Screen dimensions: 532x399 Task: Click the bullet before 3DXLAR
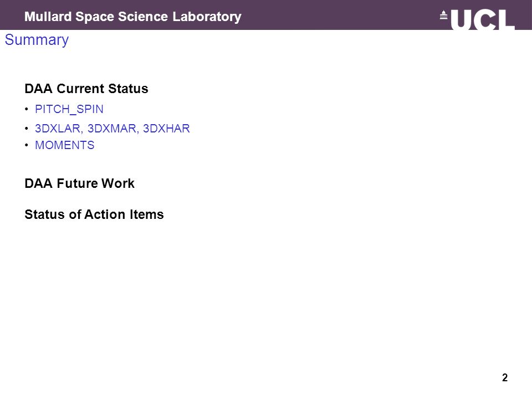(27, 129)
